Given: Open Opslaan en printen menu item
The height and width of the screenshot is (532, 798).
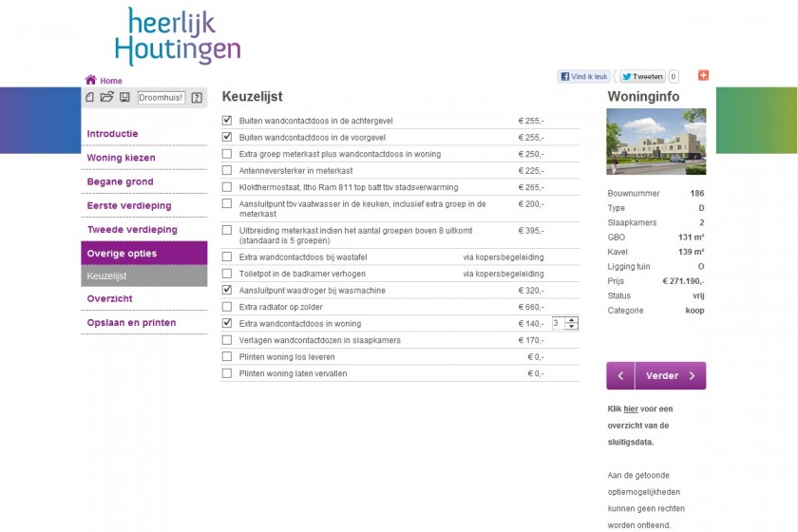Looking at the screenshot, I should pos(131,323).
